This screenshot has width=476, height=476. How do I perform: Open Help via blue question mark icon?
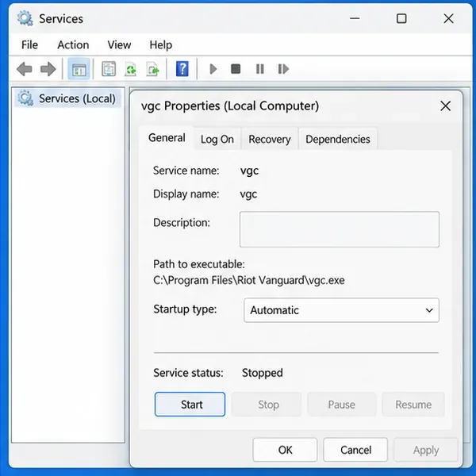[x=182, y=69]
